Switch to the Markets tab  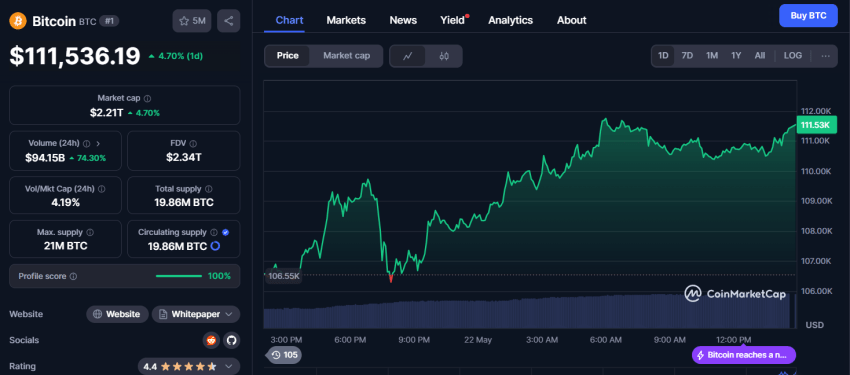pyautogui.click(x=346, y=20)
